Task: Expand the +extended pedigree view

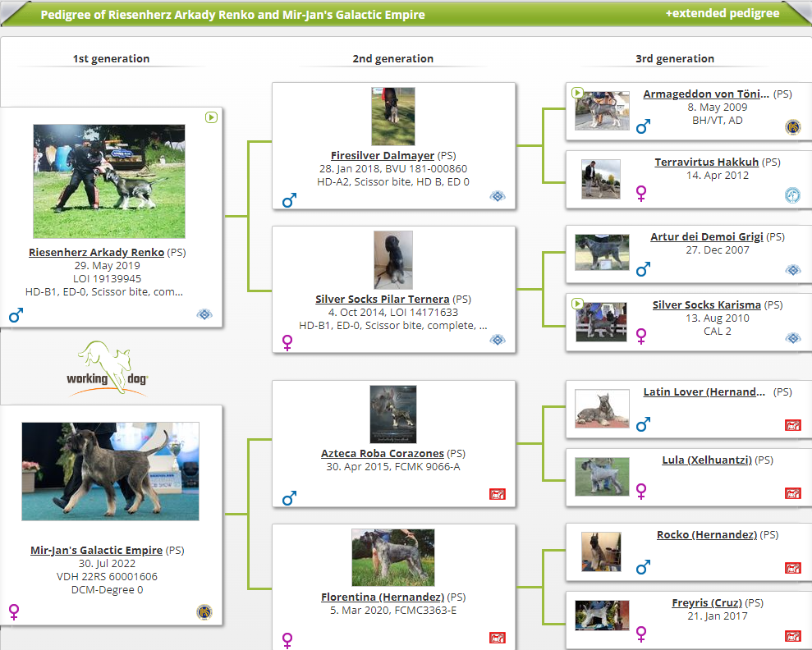Action: 722,13
